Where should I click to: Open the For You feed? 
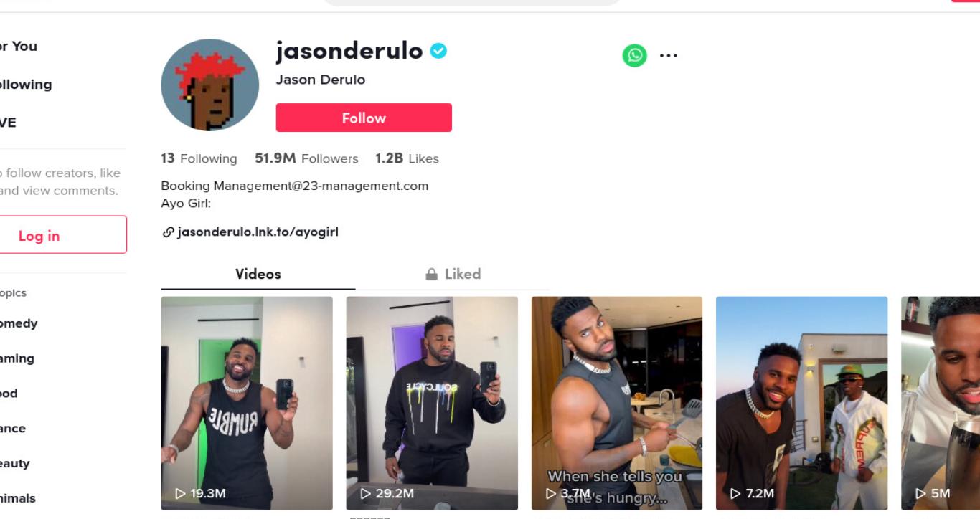(x=19, y=46)
